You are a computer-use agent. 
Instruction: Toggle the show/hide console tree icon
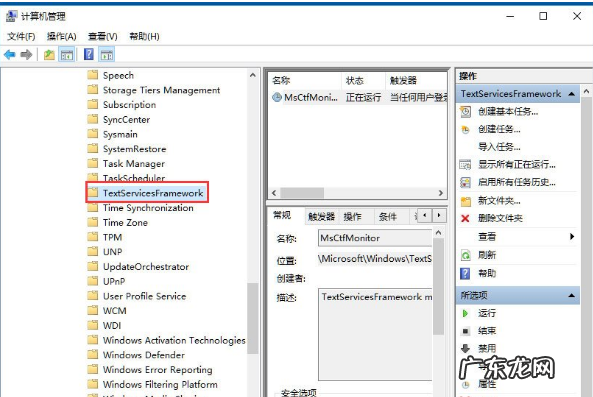click(x=67, y=55)
